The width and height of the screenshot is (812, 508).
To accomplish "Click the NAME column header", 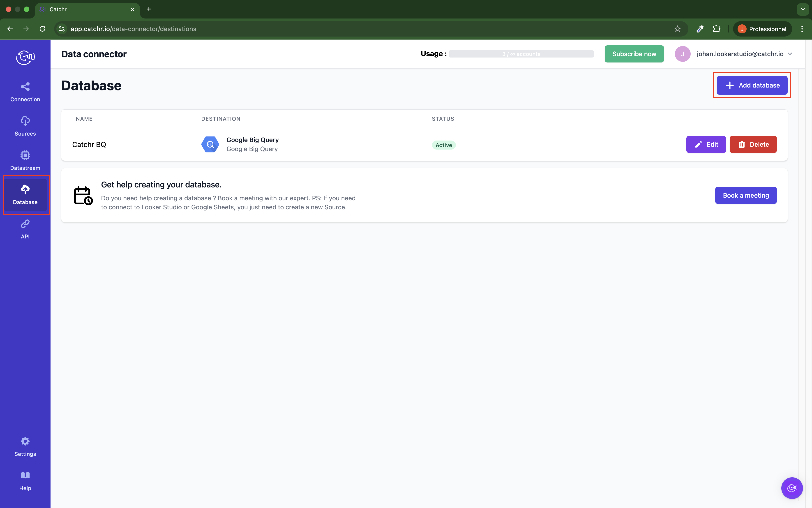I will (x=84, y=119).
